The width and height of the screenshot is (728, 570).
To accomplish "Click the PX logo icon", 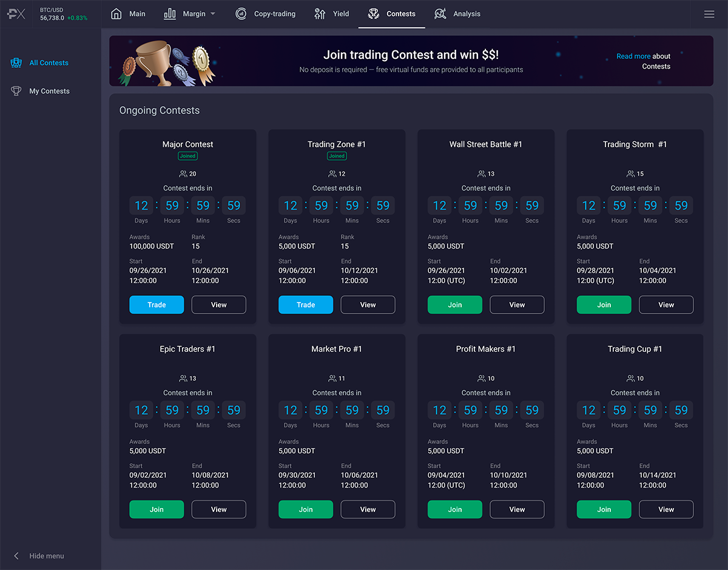I will pos(16,14).
